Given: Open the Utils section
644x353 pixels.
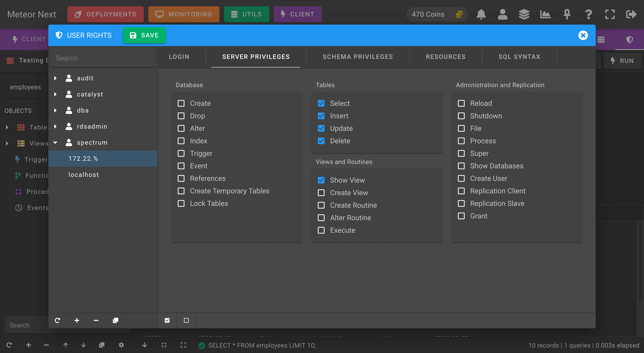Looking at the screenshot, I should 247,14.
